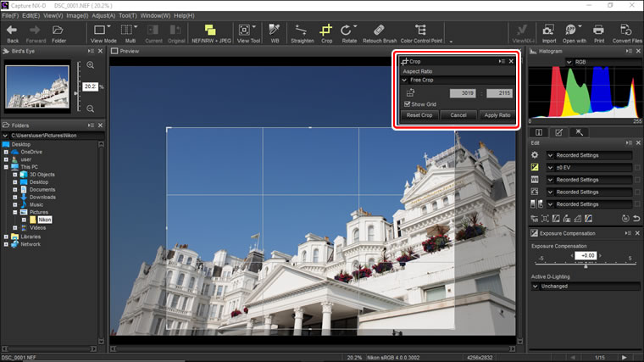The height and width of the screenshot is (362, 644).
Task: Expand the Libraries tree node
Action: pyautogui.click(x=6, y=236)
